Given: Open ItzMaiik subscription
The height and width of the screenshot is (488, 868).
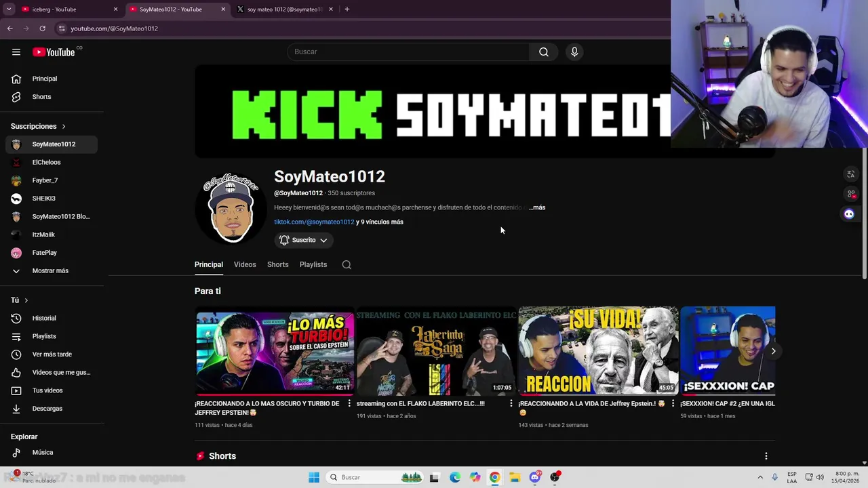Looking at the screenshot, I should pyautogui.click(x=52, y=235).
